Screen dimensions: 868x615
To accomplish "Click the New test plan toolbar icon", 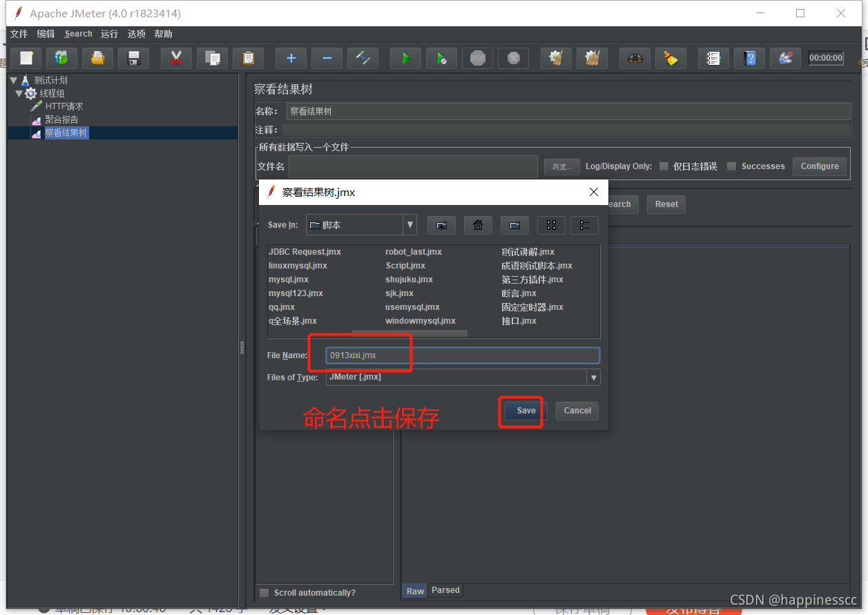I will tap(26, 58).
